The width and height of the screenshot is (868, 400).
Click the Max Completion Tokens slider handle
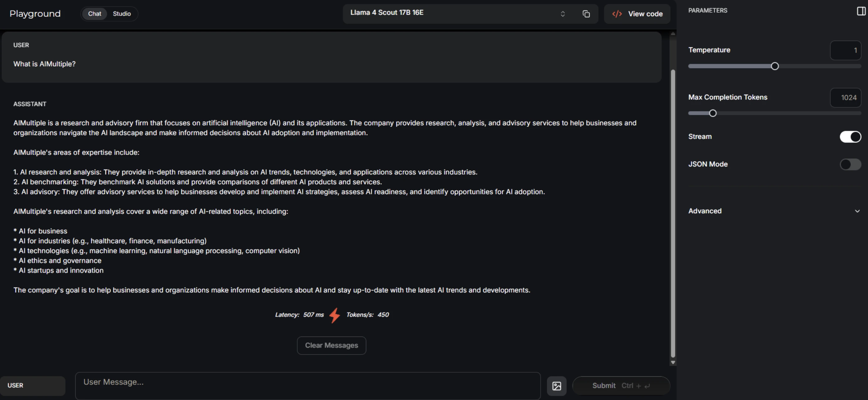[712, 114]
